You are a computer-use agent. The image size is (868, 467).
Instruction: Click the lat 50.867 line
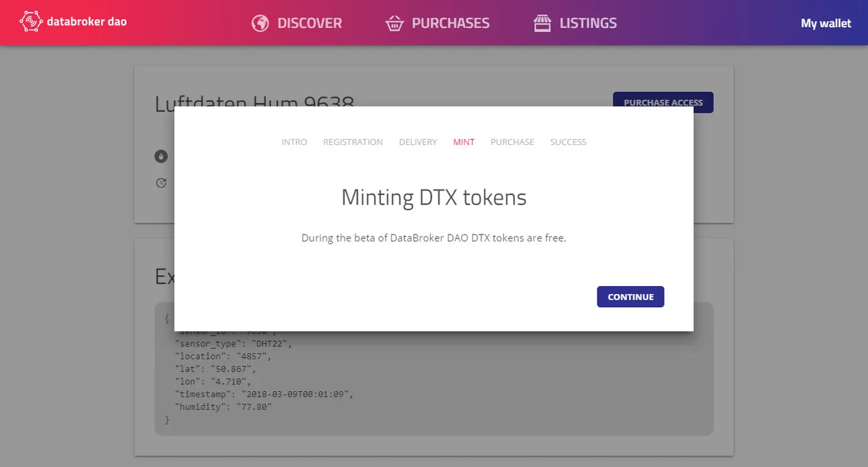click(x=215, y=369)
